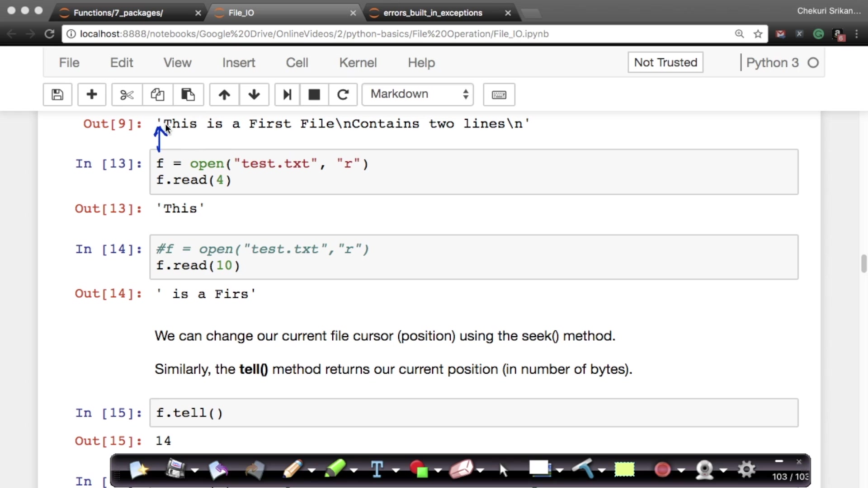868x488 pixels.
Task: Restart the kernel via the refresh icon
Action: pos(343,94)
